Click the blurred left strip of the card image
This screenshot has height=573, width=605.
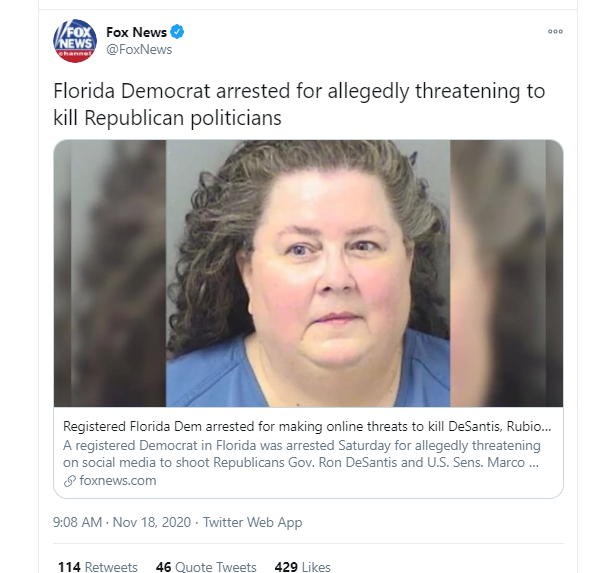tap(110, 273)
